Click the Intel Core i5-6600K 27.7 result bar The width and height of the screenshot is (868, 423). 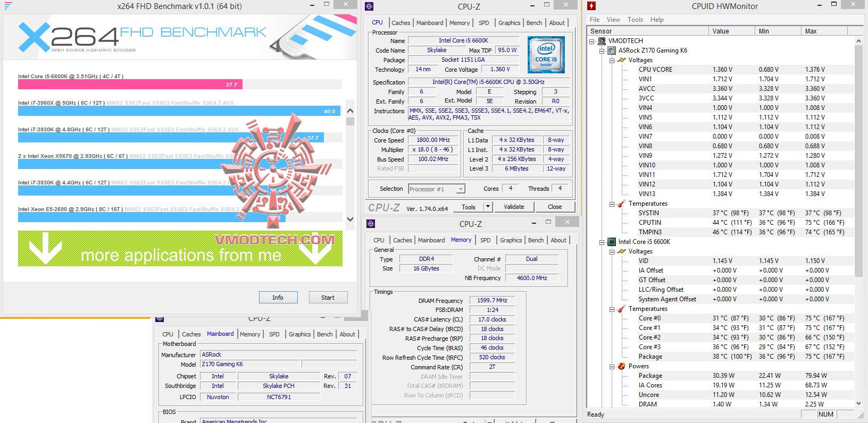130,84
